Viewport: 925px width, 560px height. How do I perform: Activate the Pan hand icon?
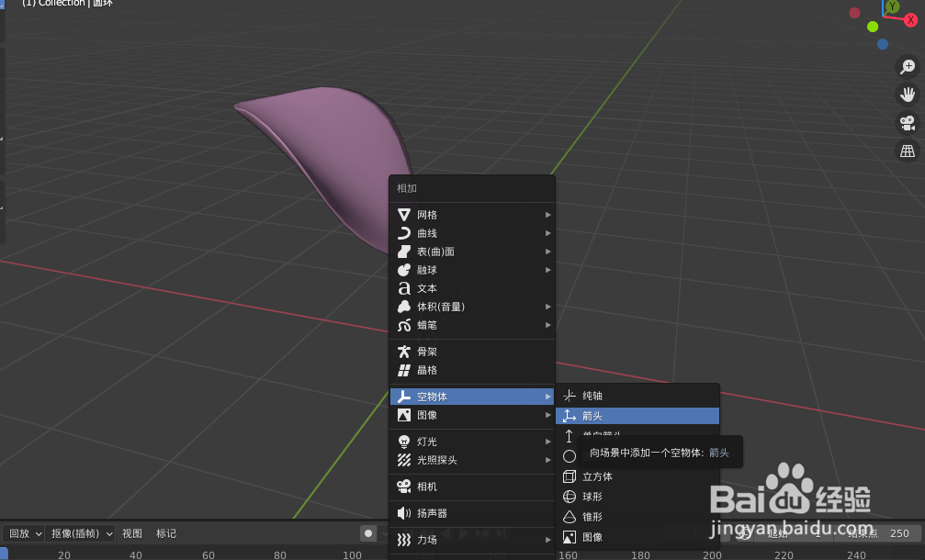click(908, 94)
